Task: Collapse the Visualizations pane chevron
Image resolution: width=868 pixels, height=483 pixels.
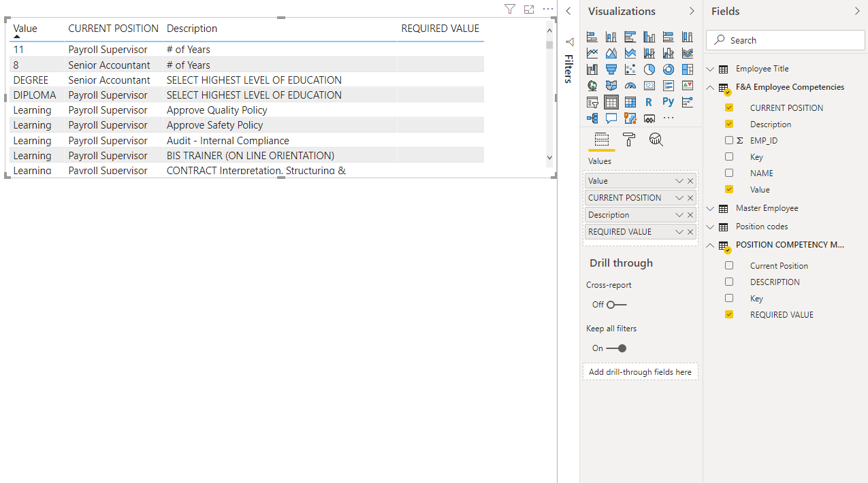Action: pyautogui.click(x=692, y=11)
